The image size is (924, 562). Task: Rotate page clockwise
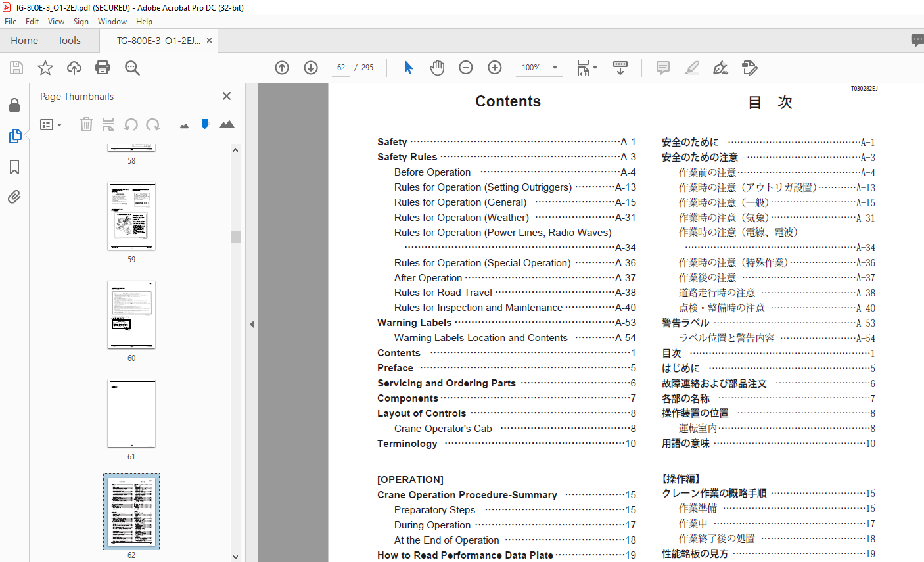tap(153, 124)
